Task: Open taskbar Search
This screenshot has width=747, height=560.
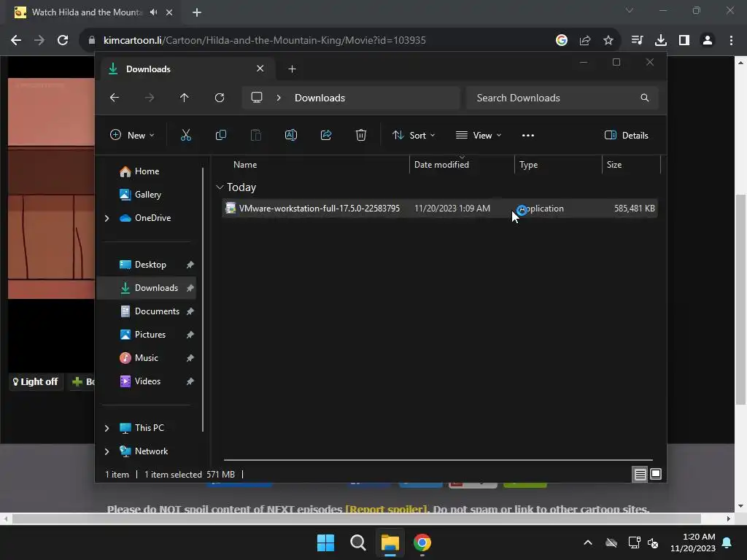Action: click(357, 542)
